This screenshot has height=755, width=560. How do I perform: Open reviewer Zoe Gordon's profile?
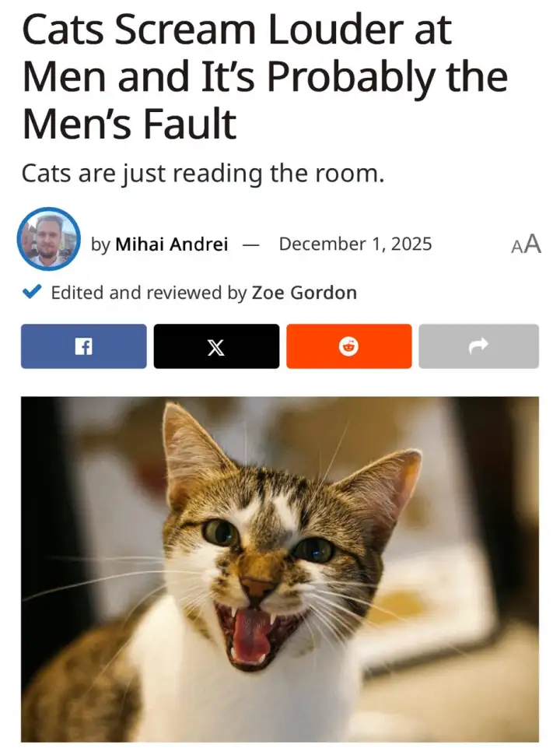(305, 293)
